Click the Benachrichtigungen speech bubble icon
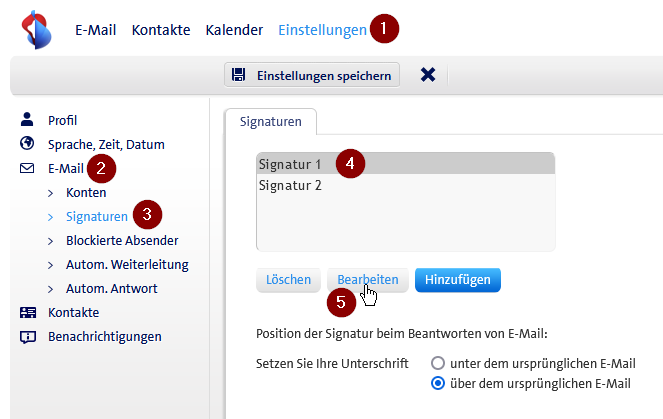The height and width of the screenshot is (419, 663). tap(28, 336)
